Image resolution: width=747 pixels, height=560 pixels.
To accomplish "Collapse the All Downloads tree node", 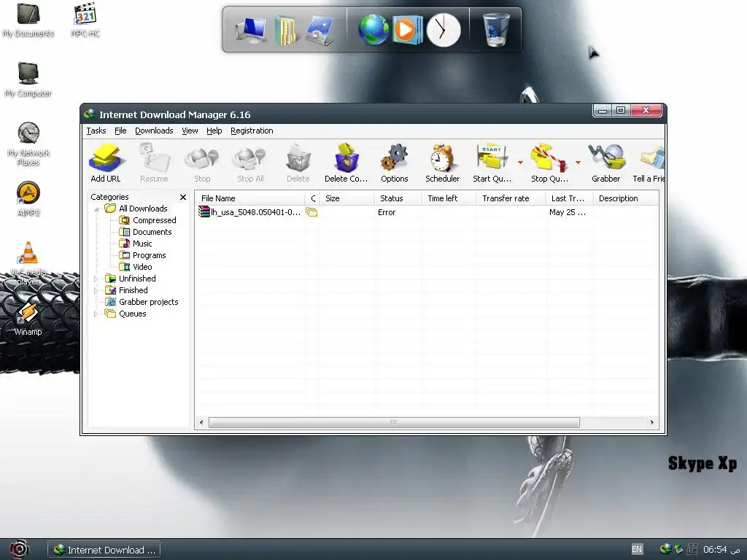I will [x=96, y=209].
